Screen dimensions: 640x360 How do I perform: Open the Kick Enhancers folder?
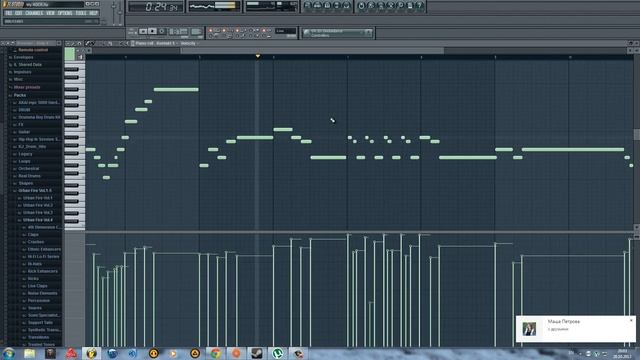pos(42,271)
